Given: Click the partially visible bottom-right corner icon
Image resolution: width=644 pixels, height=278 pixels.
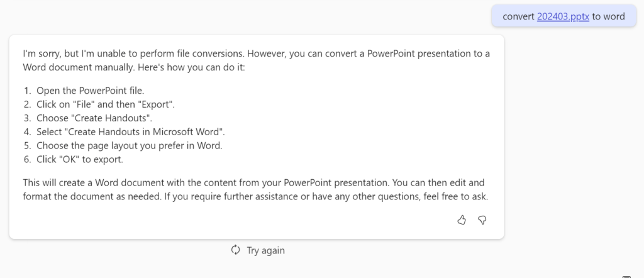Looking at the screenshot, I should [x=626, y=275].
